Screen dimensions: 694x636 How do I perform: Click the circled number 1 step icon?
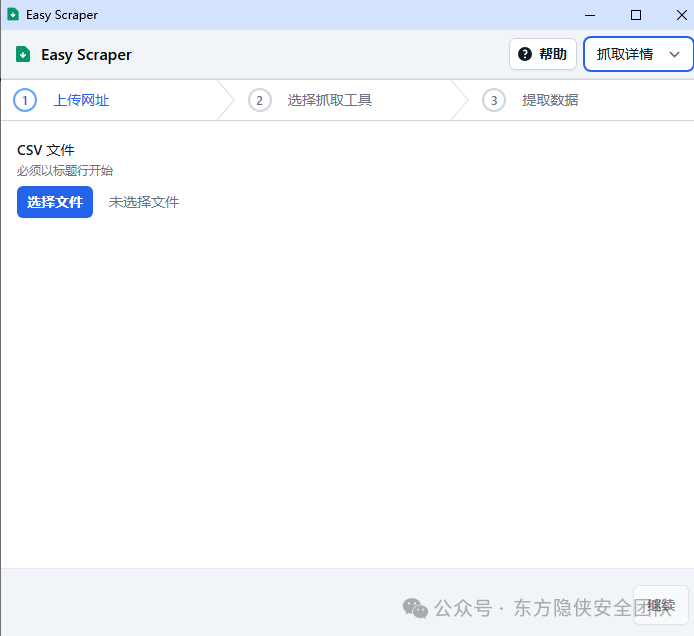(x=25, y=100)
